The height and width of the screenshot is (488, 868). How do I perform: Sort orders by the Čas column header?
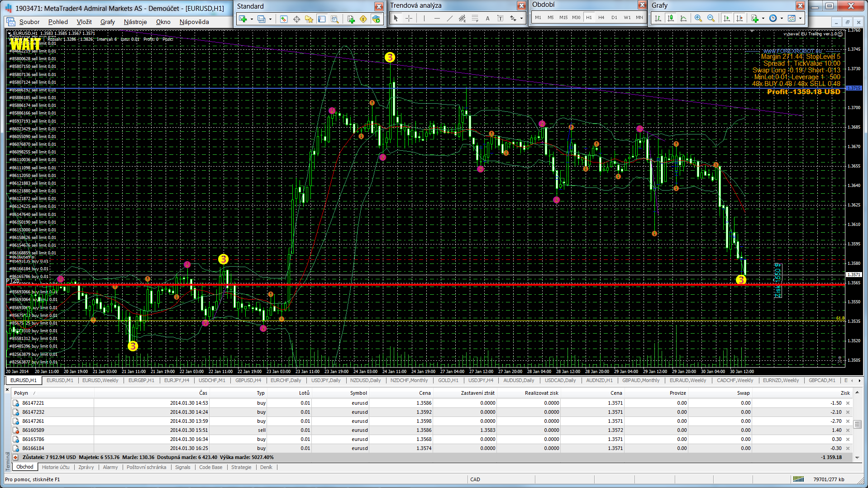click(x=203, y=393)
